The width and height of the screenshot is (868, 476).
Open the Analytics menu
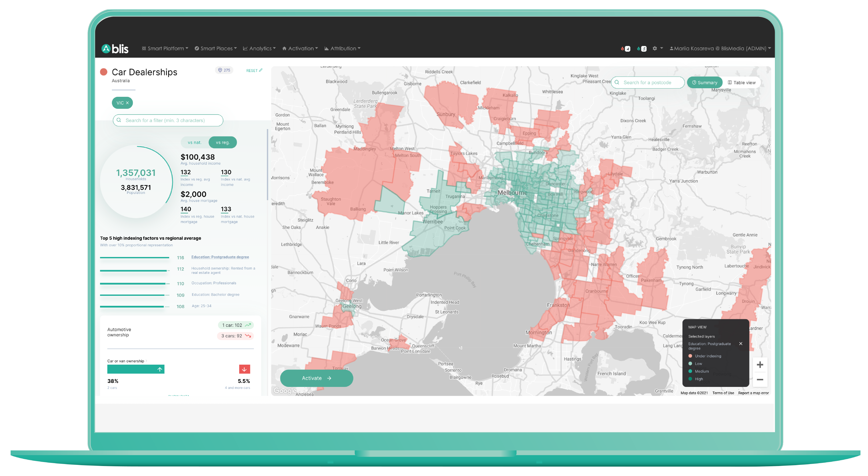click(x=259, y=49)
